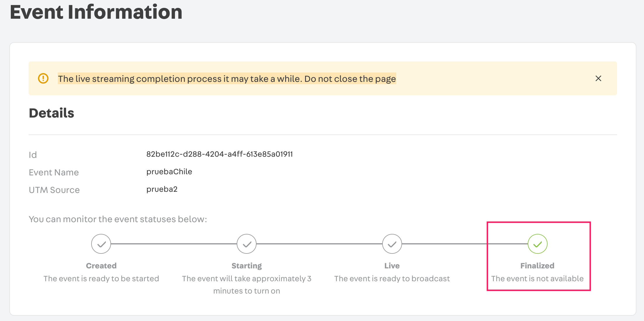
Task: Select the event Id value 82be112c-d288-4204
Action: 219,154
